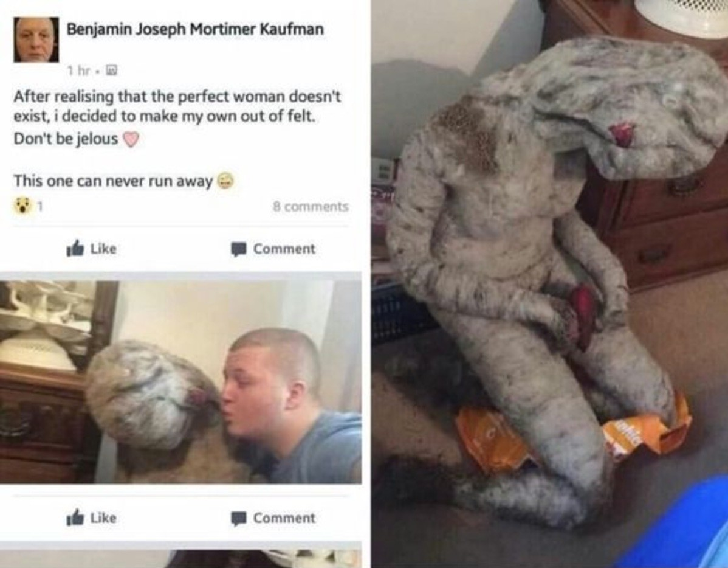
Task: Click the thumbs-up icon below the kissing photo
Action: tap(75, 518)
